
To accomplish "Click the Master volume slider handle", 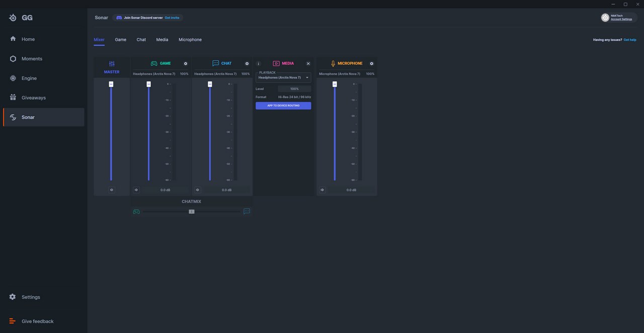I will (x=111, y=84).
